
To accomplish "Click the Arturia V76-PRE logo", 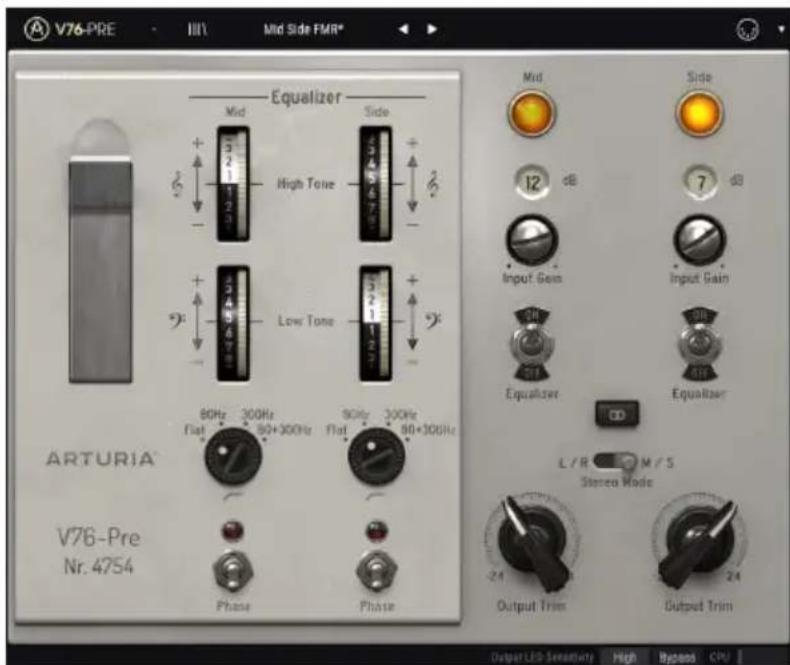I will (70, 29).
